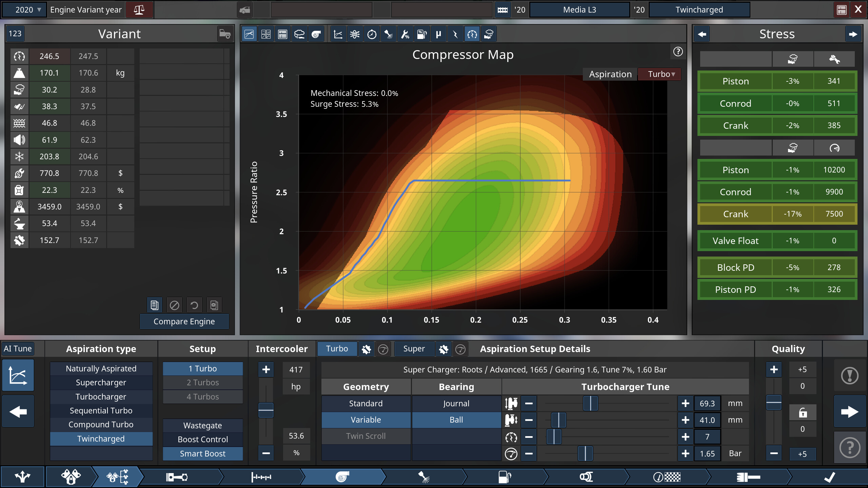This screenshot has height=488, width=868.
Task: Expand the Variant folder picker
Action: (x=225, y=34)
